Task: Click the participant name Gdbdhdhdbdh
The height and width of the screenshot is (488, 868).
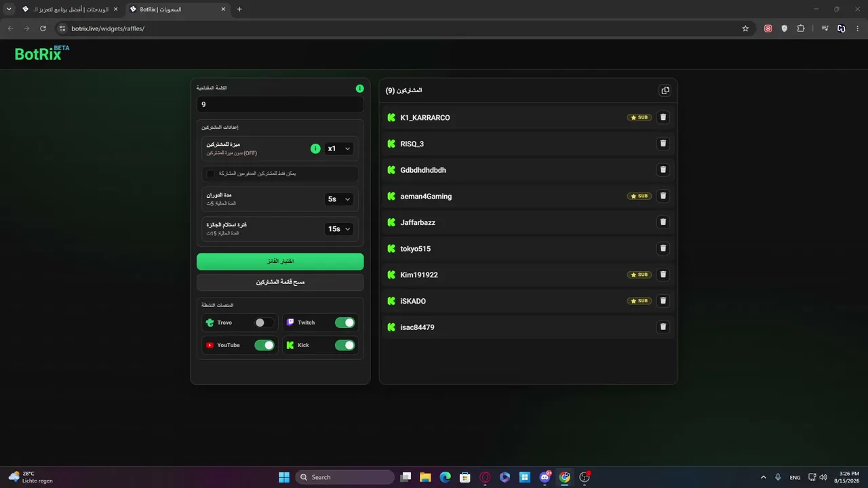Action: pyautogui.click(x=423, y=170)
